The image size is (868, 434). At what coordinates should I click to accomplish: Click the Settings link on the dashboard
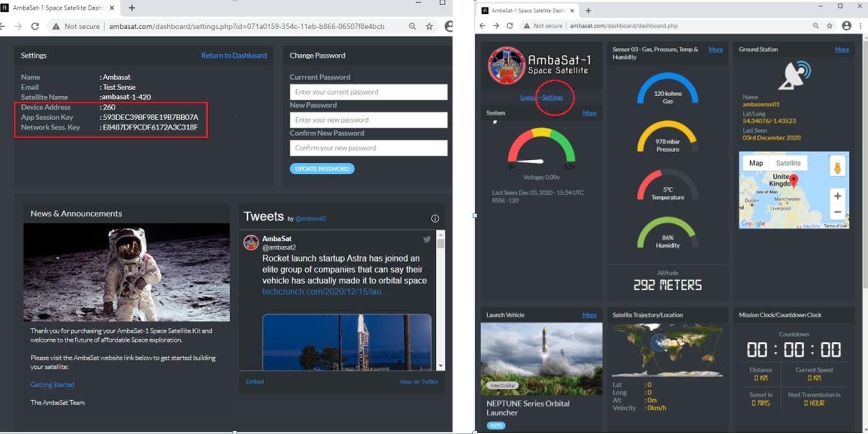point(552,97)
